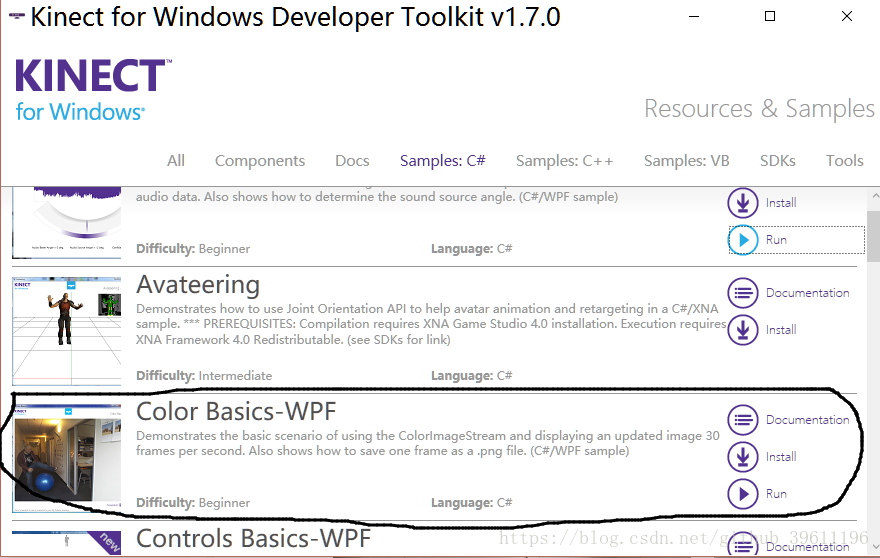Open the Tools tab
880x558 pixels.
tap(844, 161)
